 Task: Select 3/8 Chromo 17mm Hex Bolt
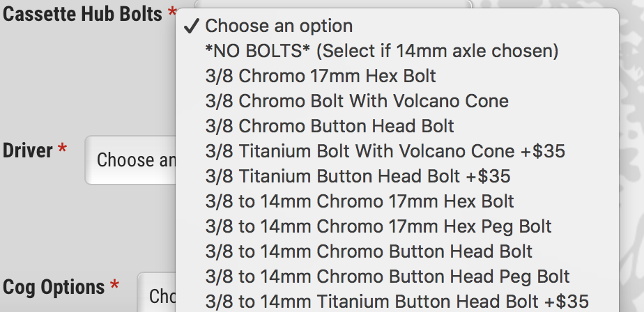(x=321, y=76)
